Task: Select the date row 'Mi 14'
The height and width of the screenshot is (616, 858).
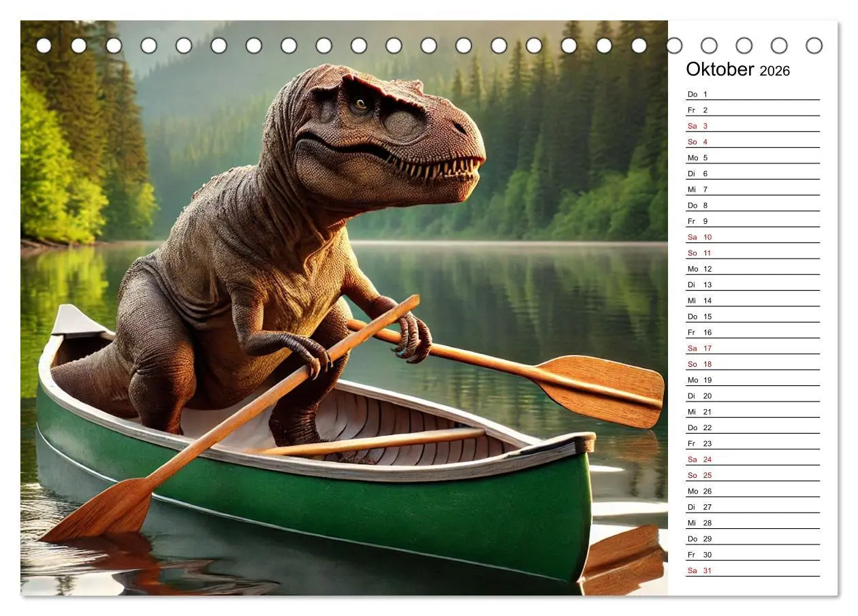Action: [x=752, y=300]
